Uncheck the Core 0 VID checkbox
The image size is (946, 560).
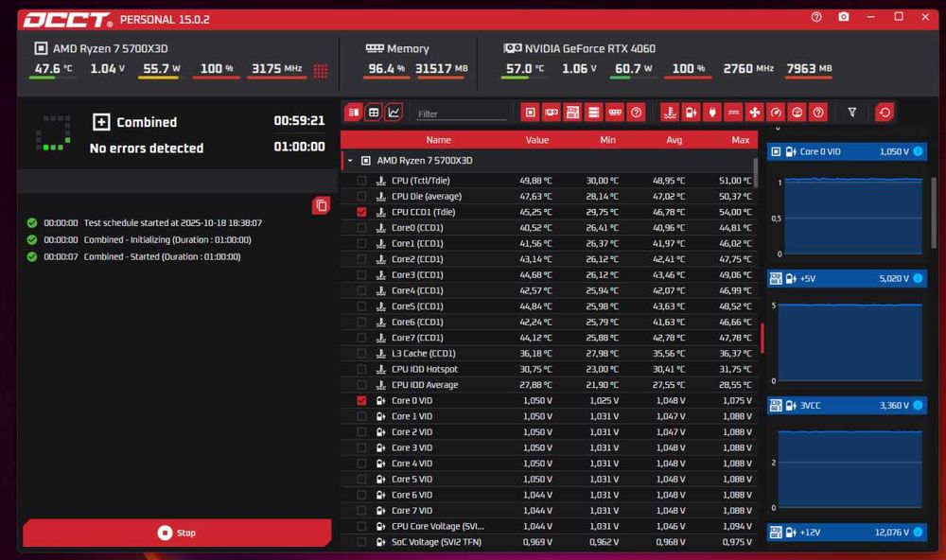(x=361, y=400)
